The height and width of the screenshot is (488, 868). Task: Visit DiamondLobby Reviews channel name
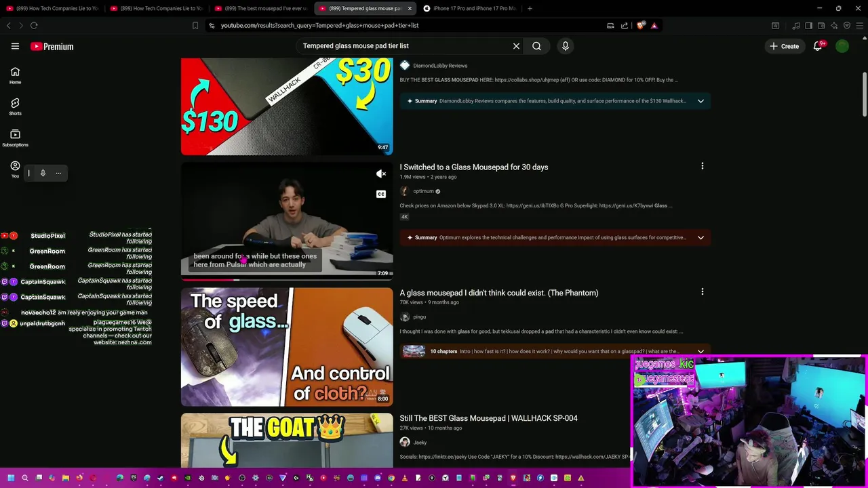coord(440,66)
